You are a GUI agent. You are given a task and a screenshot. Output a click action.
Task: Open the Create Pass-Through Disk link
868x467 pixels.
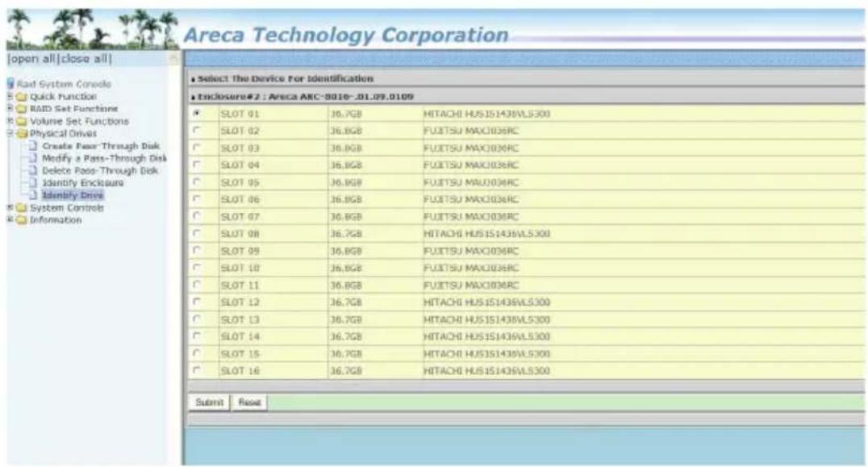click(101, 146)
